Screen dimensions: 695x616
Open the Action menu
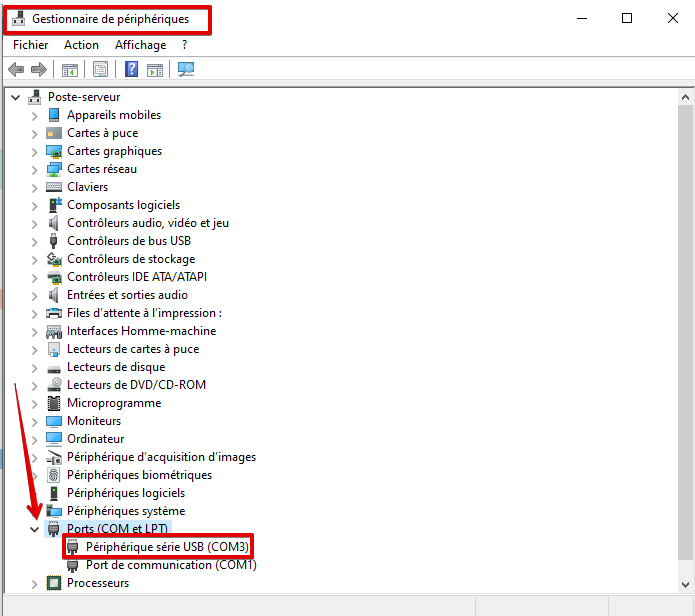(81, 45)
